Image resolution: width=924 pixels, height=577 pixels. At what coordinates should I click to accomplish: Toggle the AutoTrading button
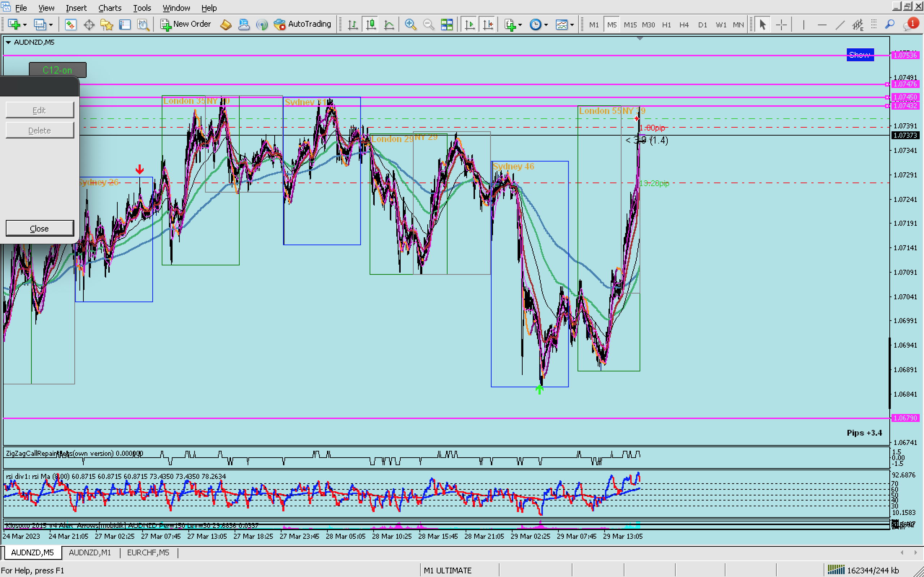point(302,24)
